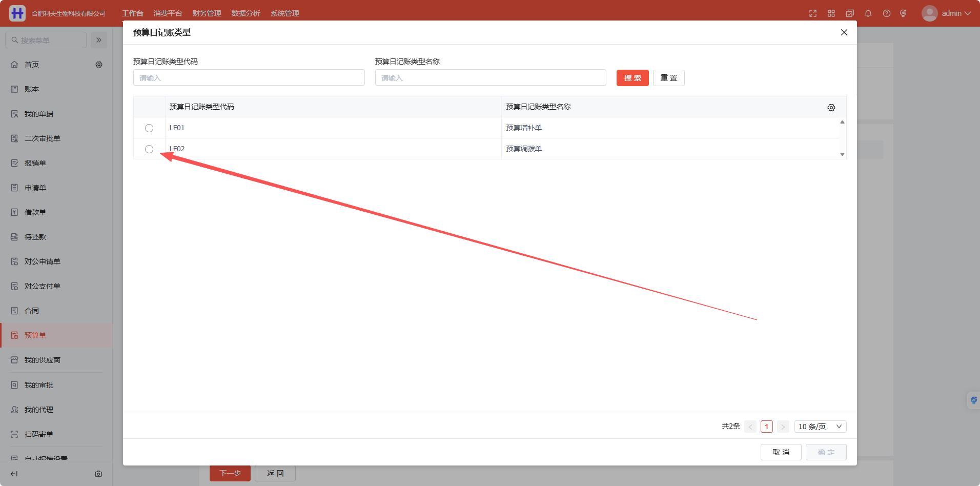Select the LF02 预算调拨单 radio button

[149, 149]
